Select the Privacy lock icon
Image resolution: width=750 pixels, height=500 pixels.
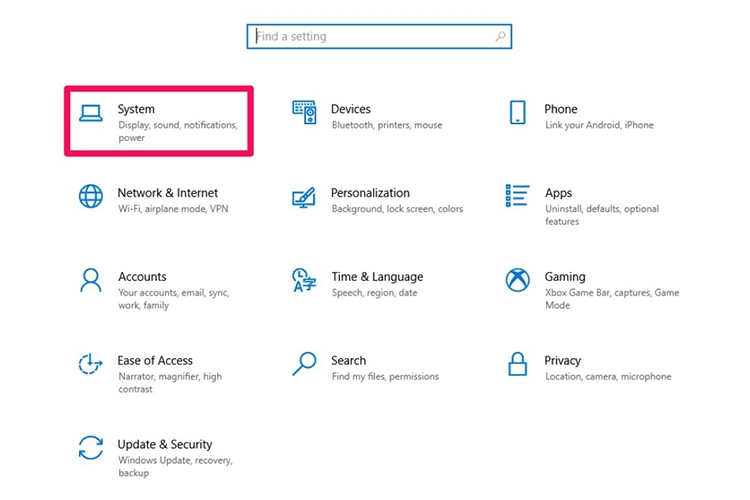point(517,364)
